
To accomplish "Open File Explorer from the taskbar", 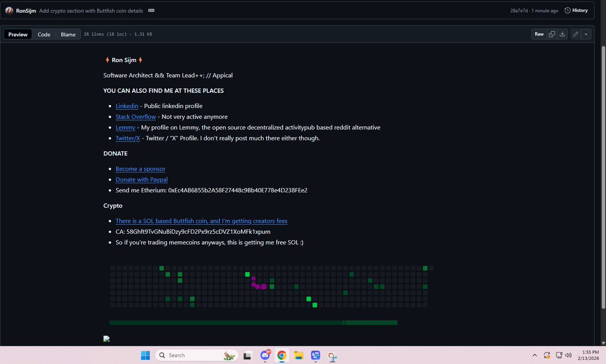I will pyautogui.click(x=298, y=355).
